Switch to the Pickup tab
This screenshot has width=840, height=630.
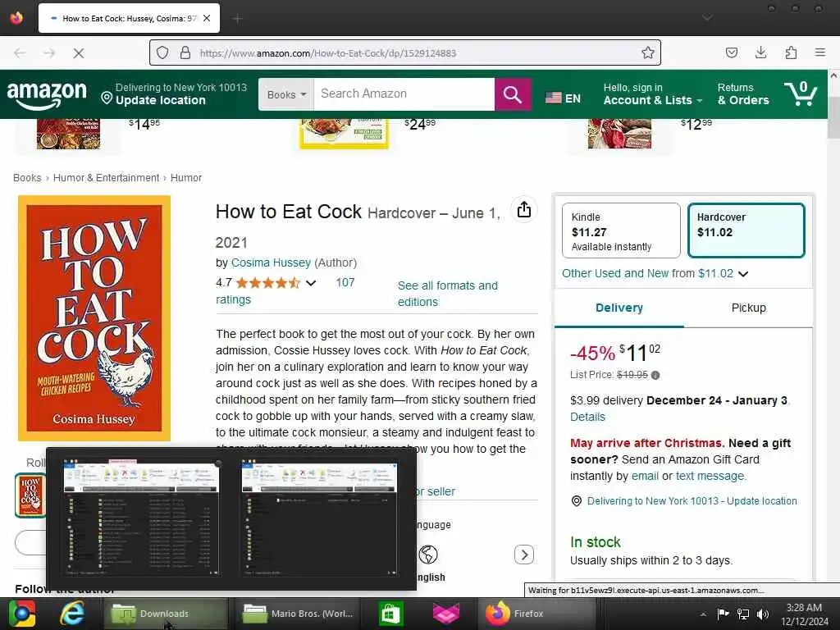(748, 308)
